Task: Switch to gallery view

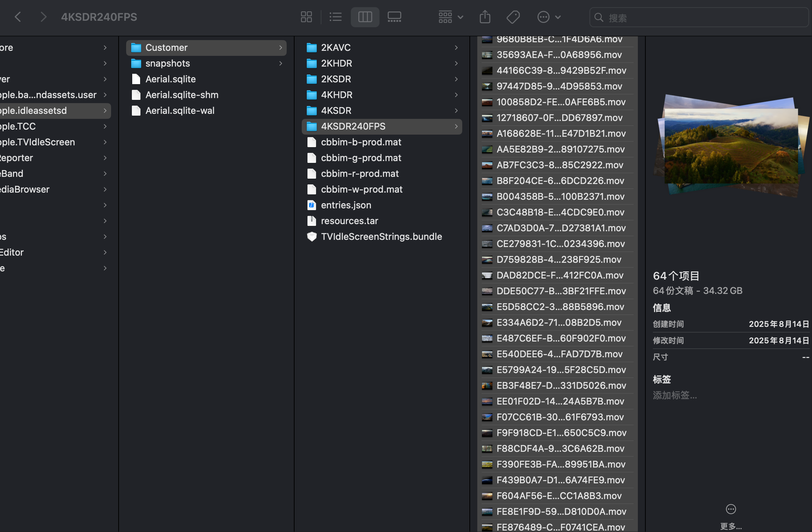Action: (394, 17)
